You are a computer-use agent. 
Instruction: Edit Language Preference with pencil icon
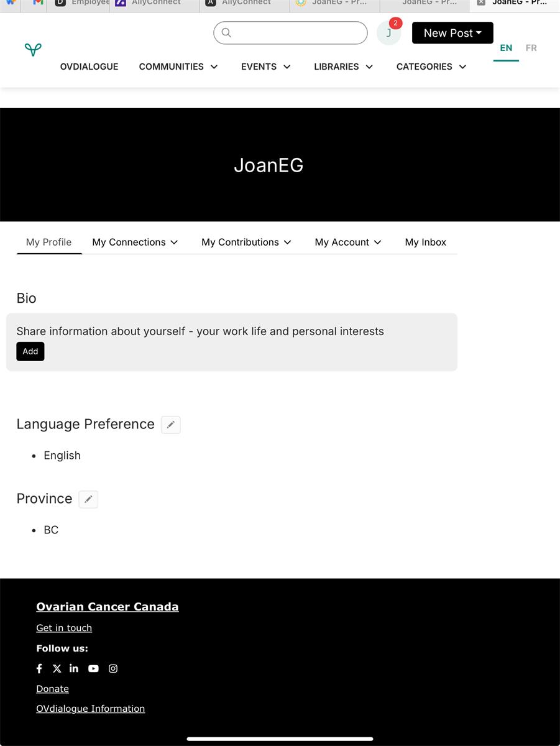click(170, 425)
